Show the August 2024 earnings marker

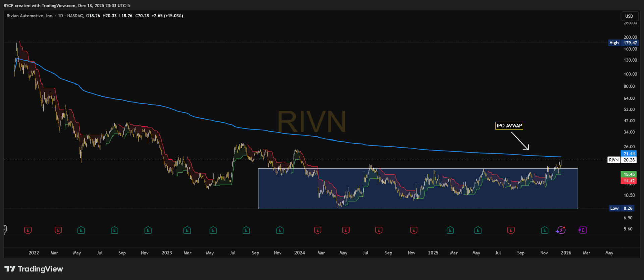tap(379, 230)
